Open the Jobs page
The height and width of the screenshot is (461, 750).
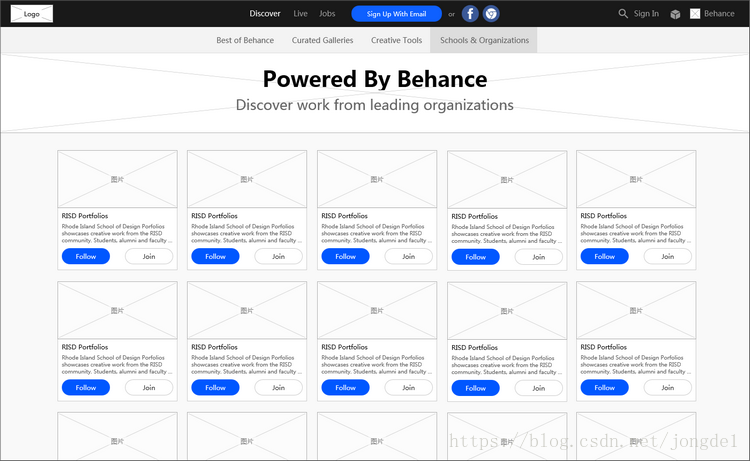point(327,13)
